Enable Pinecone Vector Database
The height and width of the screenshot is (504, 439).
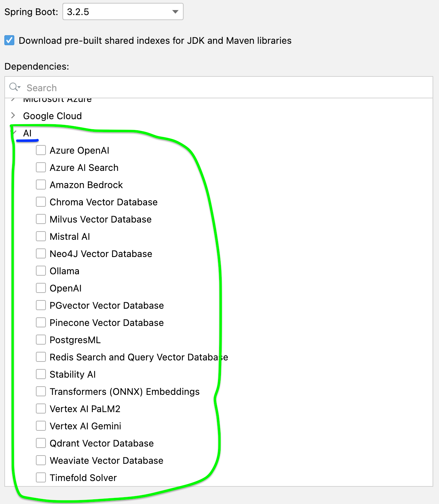pos(41,322)
